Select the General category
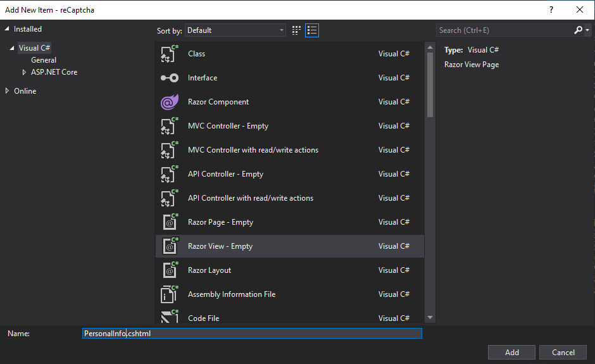This screenshot has height=364, width=595. click(x=44, y=60)
